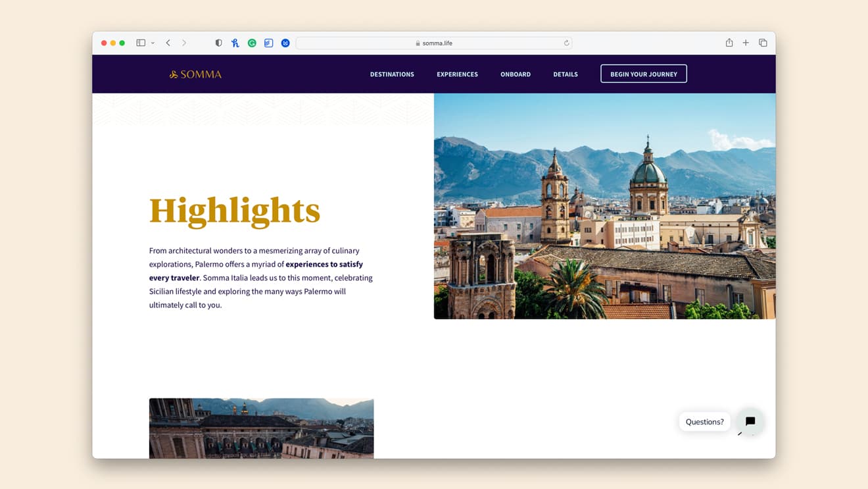Open the Share menu
The width and height of the screenshot is (868, 489).
tap(729, 43)
